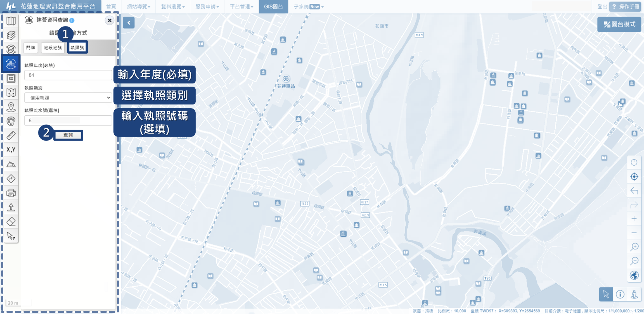Screen dimensions: 644x314
Task: Activate the info identify tool
Action: pos(620,294)
